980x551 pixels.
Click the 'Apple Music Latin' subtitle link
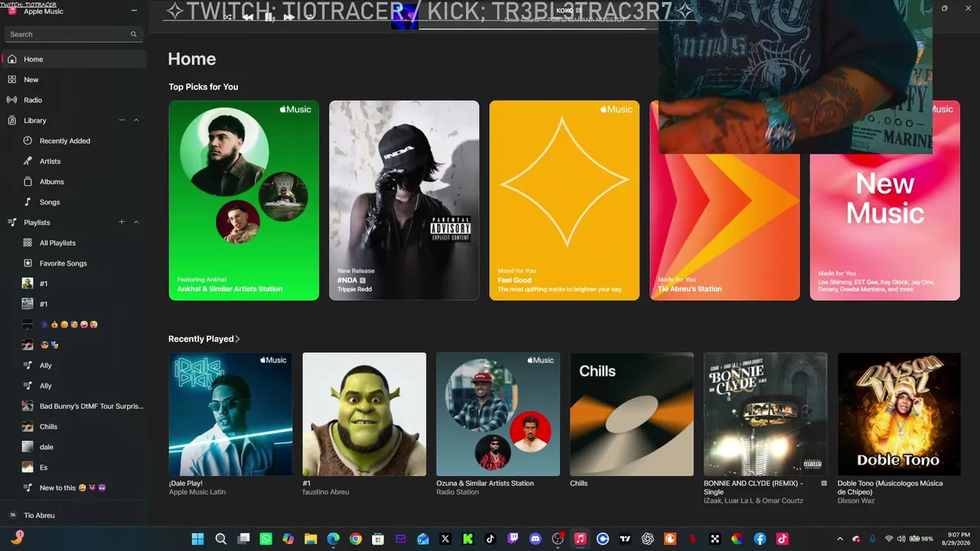(198, 492)
